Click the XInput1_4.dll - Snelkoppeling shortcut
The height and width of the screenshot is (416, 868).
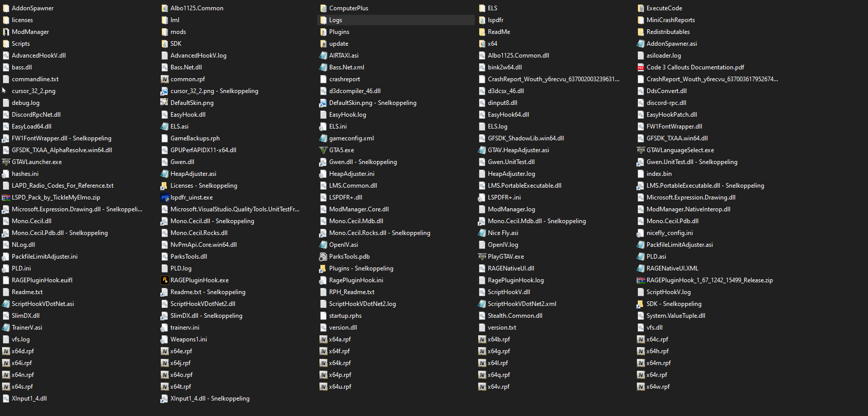[205, 399]
